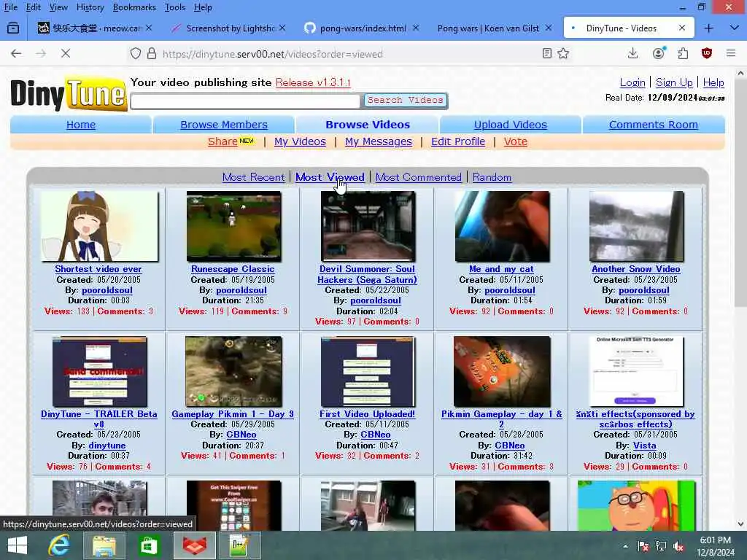
Task: Launch Internet Explorer from taskbar
Action: click(59, 545)
